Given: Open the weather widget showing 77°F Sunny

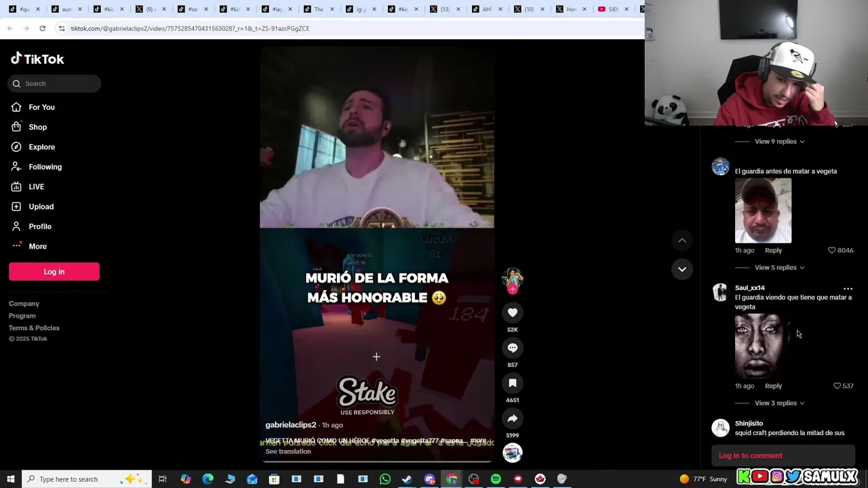Looking at the screenshot, I should [x=703, y=479].
